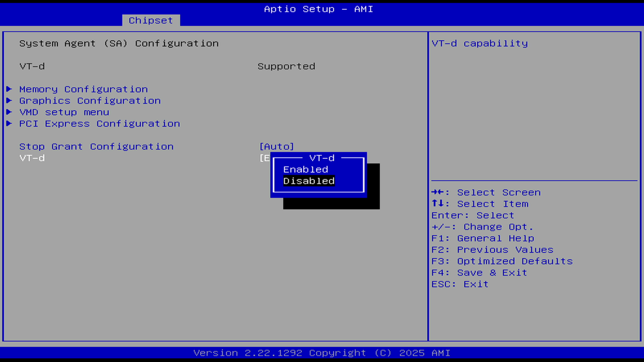Screen dimensions: 644x362
Task: Click the Select Screen key hint
Action: pos(486,192)
